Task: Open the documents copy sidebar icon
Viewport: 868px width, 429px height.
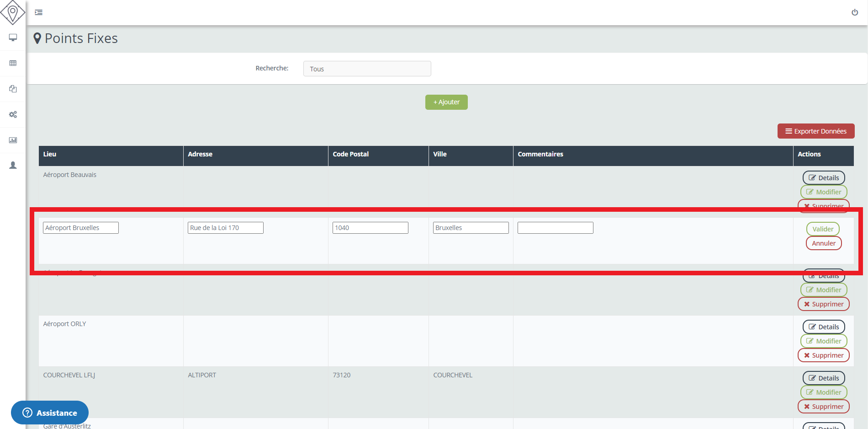Action: click(x=13, y=89)
